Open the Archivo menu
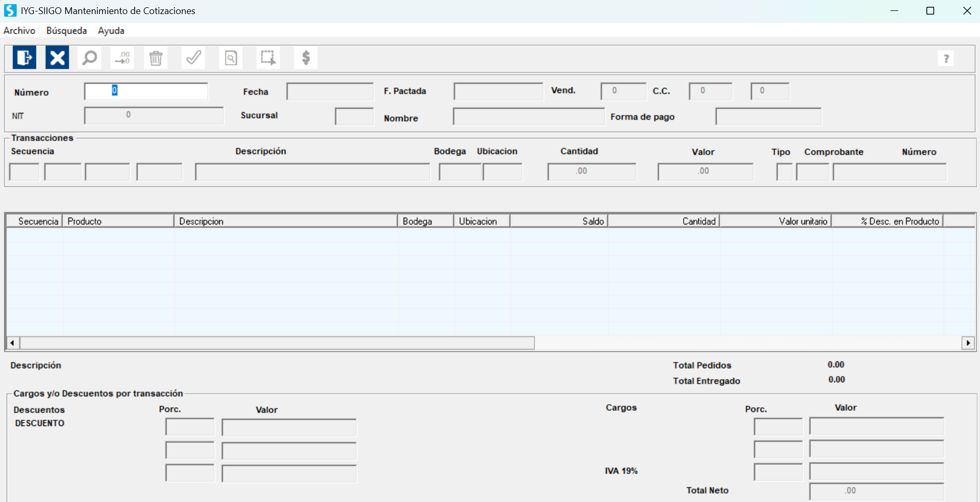This screenshot has width=980, height=502. pos(19,31)
